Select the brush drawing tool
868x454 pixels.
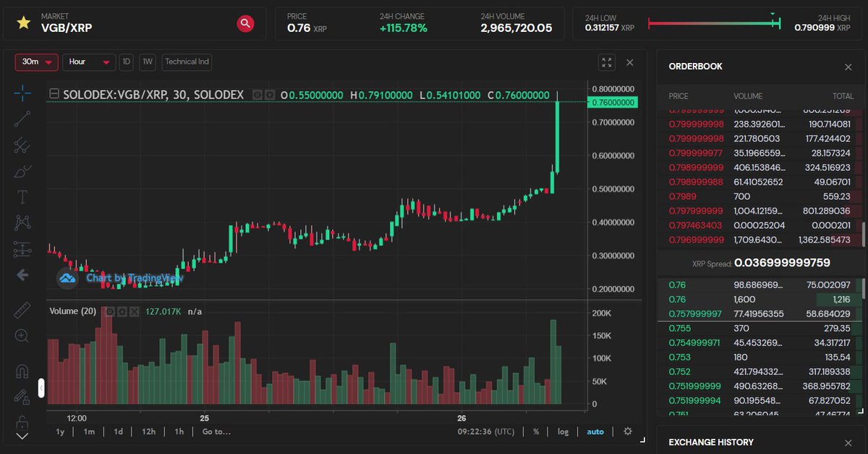pos(22,172)
